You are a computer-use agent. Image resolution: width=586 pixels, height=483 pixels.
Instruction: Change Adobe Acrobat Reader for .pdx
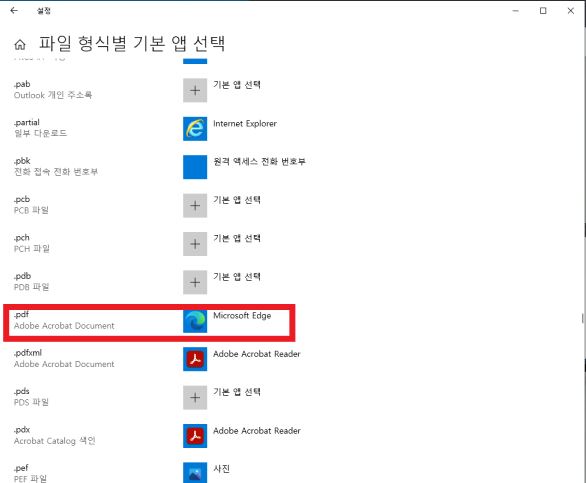click(x=256, y=431)
